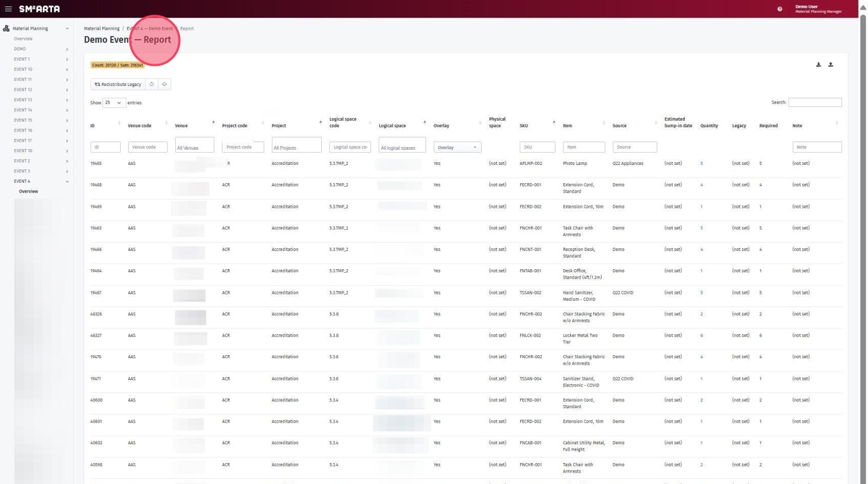Click the Item column filter field

point(583,147)
